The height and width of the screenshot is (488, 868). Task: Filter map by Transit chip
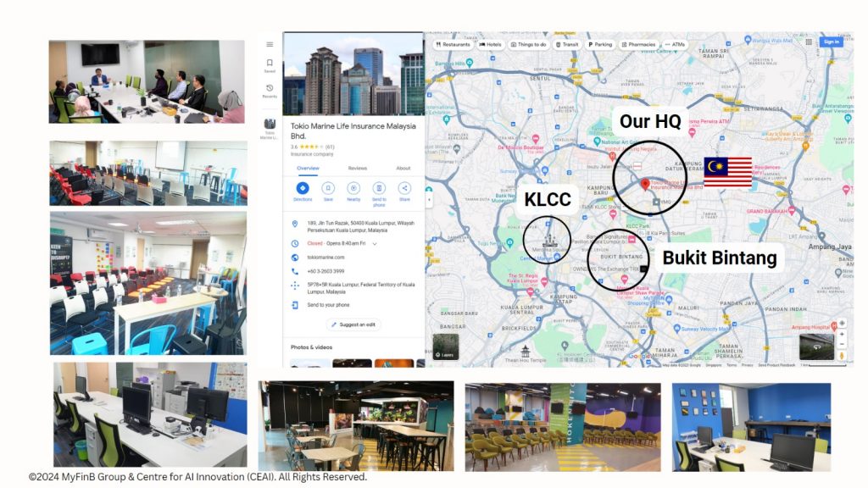(x=567, y=44)
